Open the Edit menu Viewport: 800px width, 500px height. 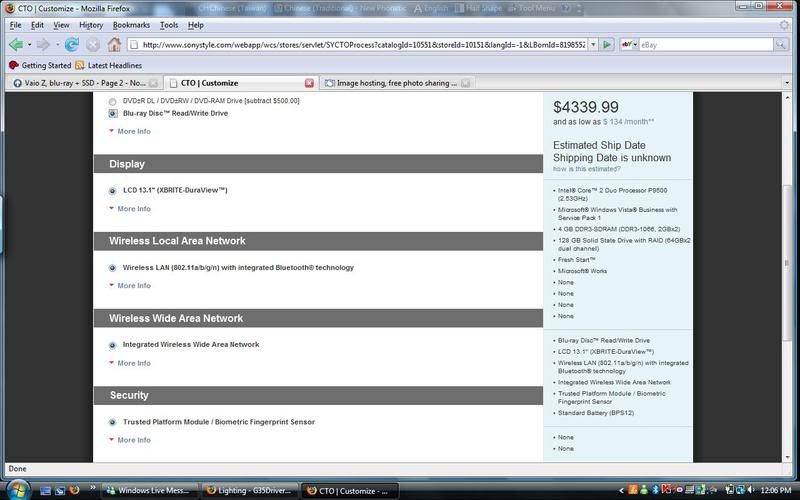[37, 25]
